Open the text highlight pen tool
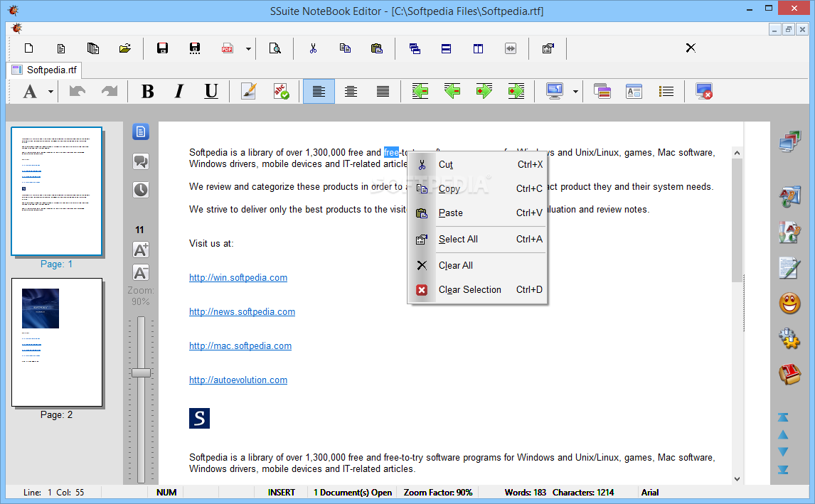This screenshot has width=815, height=504. pos(249,92)
